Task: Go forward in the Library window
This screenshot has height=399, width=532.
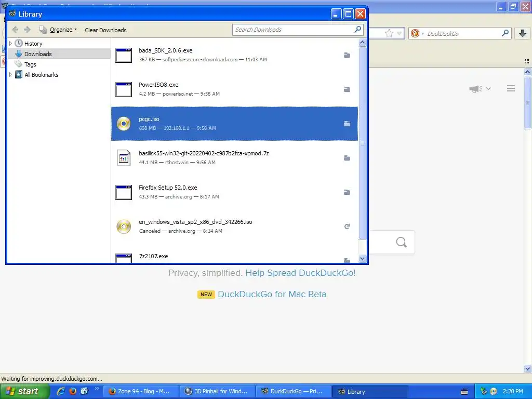Action: tap(28, 30)
